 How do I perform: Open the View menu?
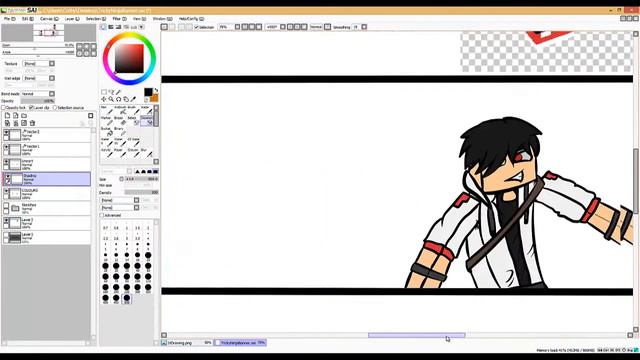point(139,19)
